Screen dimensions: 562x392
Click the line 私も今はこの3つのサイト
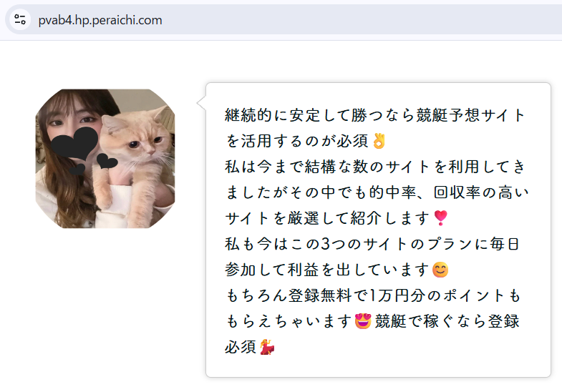point(371,244)
